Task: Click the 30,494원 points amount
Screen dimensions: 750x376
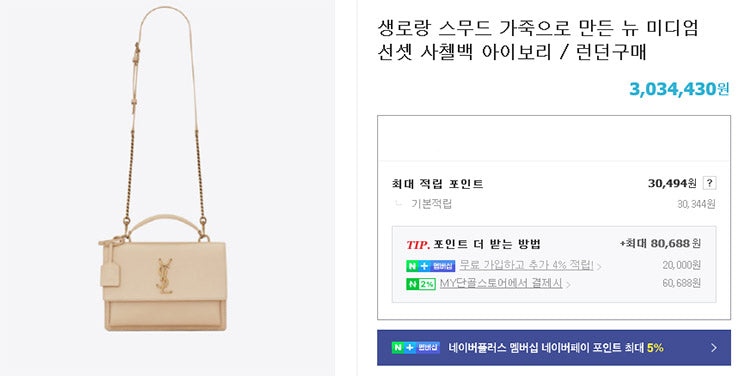Action: pyautogui.click(x=672, y=183)
